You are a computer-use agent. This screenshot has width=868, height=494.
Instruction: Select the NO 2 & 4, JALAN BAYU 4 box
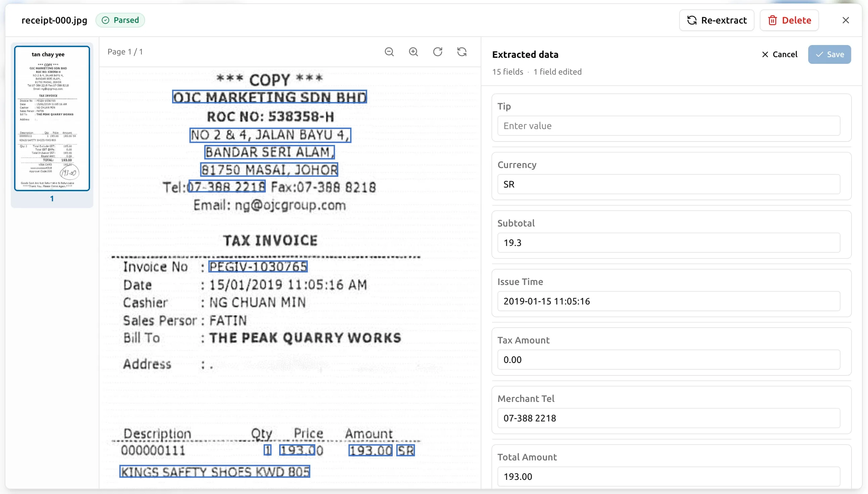[x=270, y=135]
